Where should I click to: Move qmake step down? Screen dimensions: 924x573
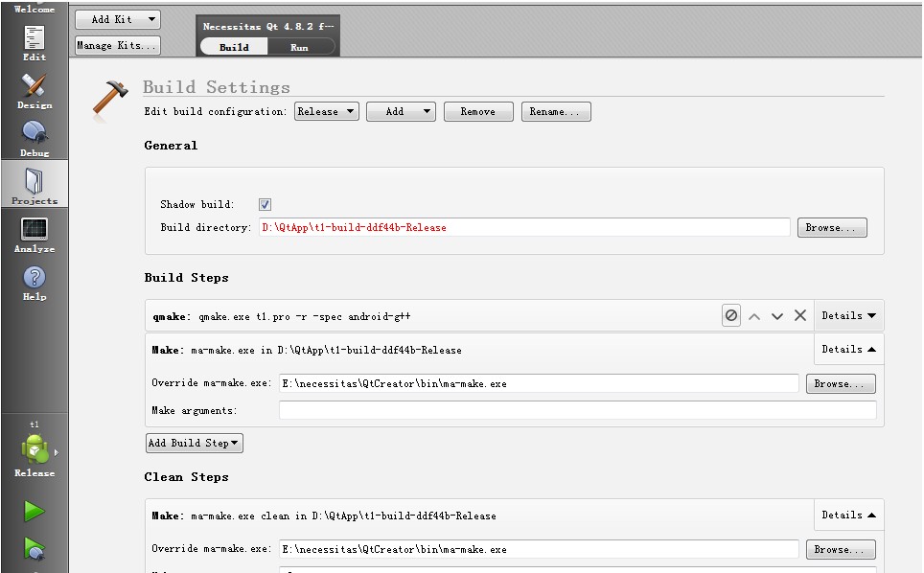pyautogui.click(x=777, y=316)
